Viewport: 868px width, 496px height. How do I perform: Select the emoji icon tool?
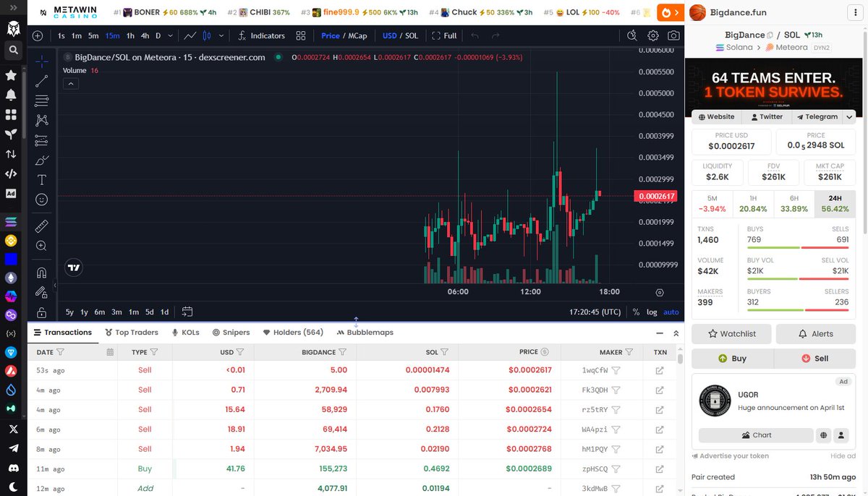click(41, 200)
